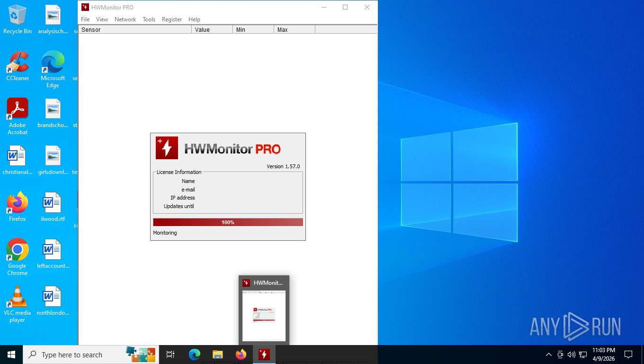Open the Register menu
Screen dimensions: 644x364
(x=172, y=19)
